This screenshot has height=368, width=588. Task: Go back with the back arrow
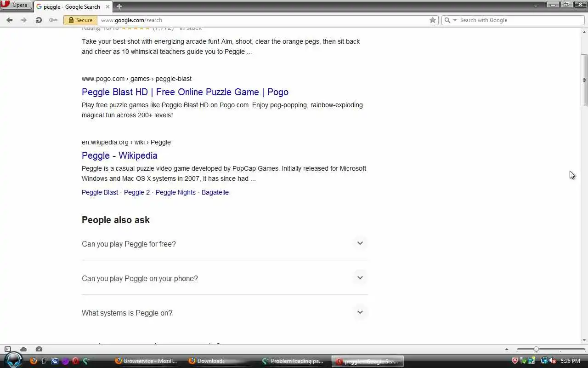9,20
